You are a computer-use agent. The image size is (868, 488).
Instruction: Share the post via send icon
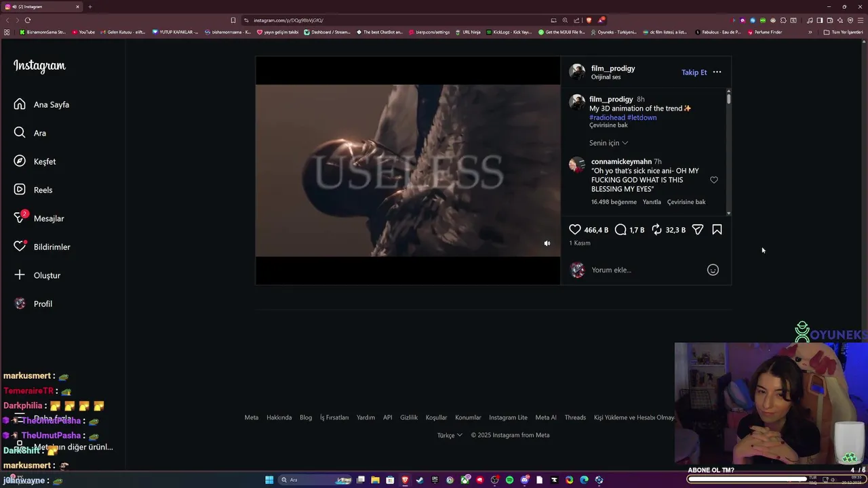698,230
